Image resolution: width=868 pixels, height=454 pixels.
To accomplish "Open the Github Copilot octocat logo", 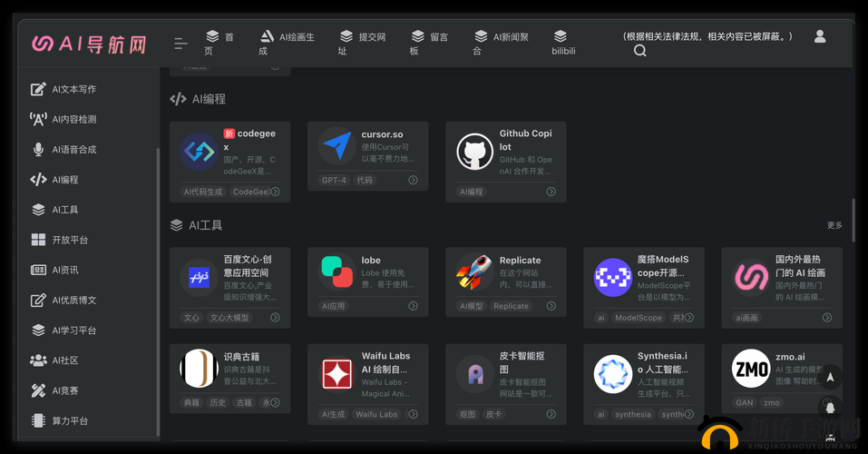I will point(474,152).
